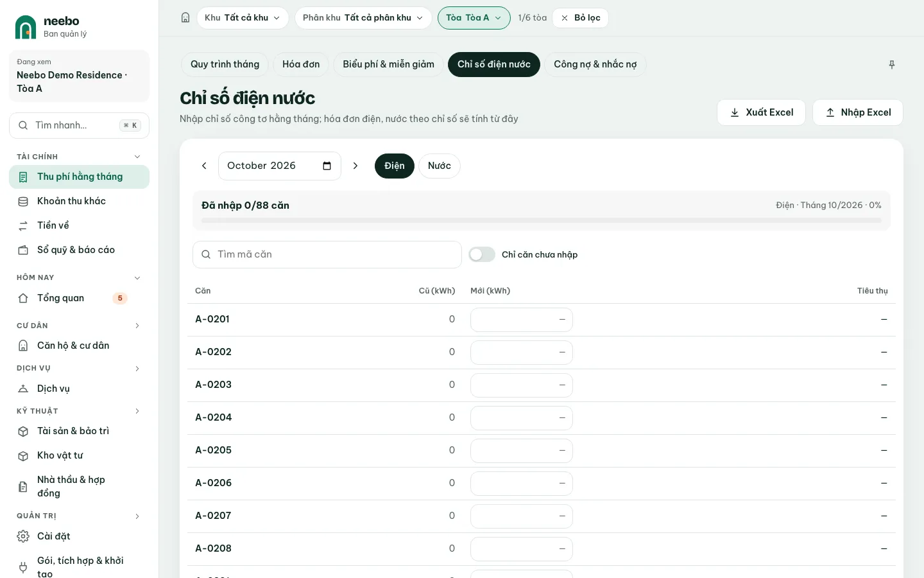Click the Cài đặt gear icon
Image resolution: width=924 pixels, height=578 pixels.
coord(23,536)
